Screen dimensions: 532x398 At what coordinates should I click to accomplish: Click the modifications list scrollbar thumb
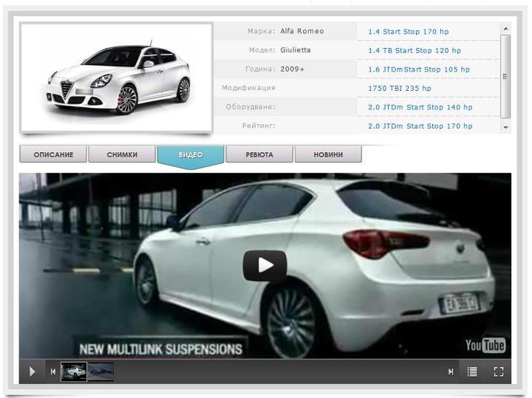pos(505,77)
